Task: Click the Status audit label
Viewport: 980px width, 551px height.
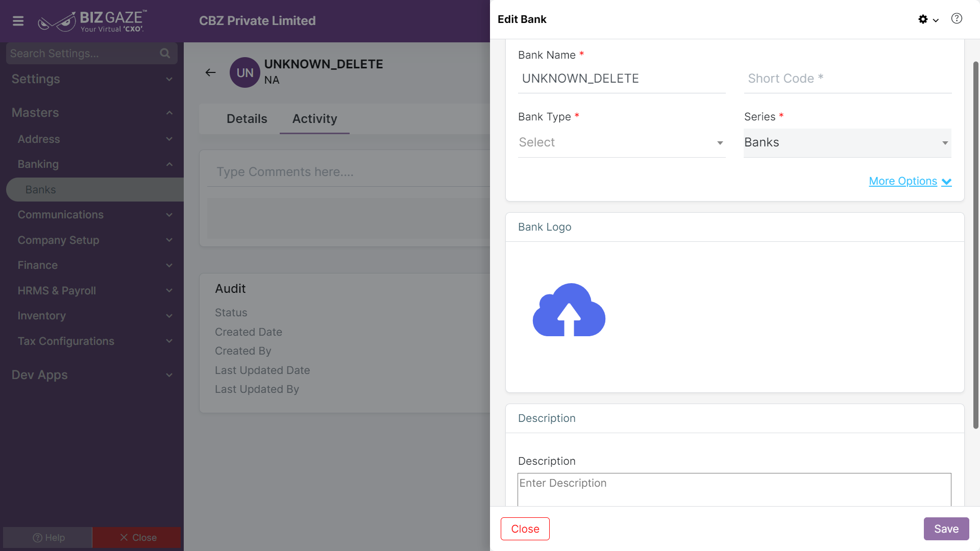Action: point(231,313)
